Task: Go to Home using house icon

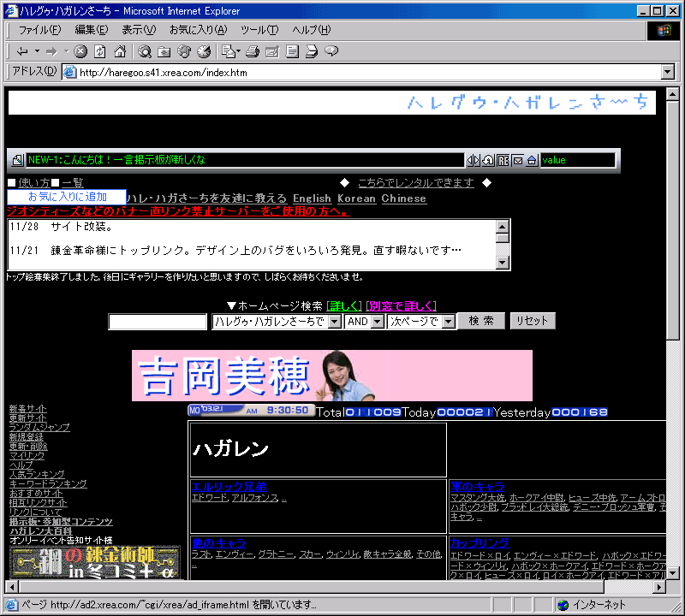Action: click(120, 51)
